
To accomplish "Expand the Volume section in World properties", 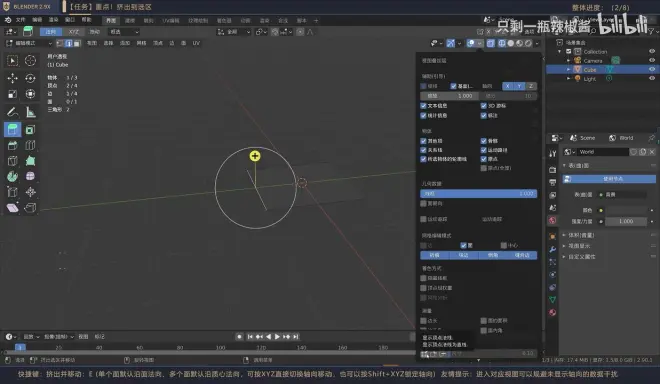I will click(582, 235).
